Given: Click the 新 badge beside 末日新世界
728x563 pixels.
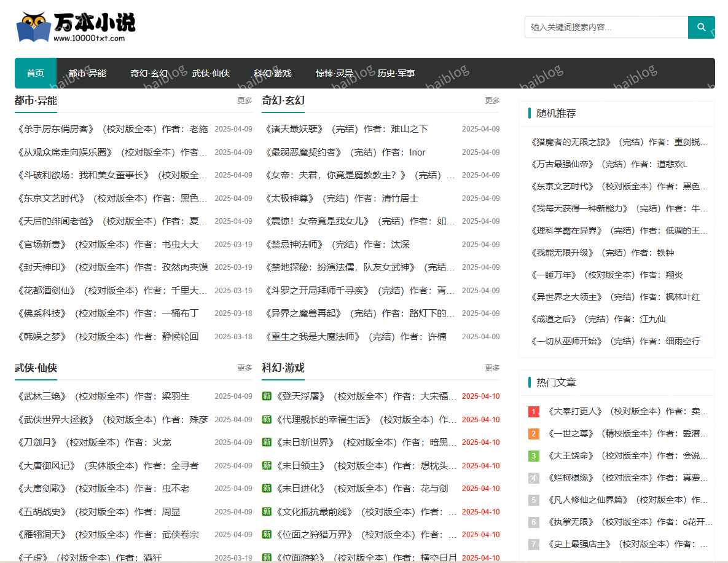Looking at the screenshot, I should click(267, 442).
